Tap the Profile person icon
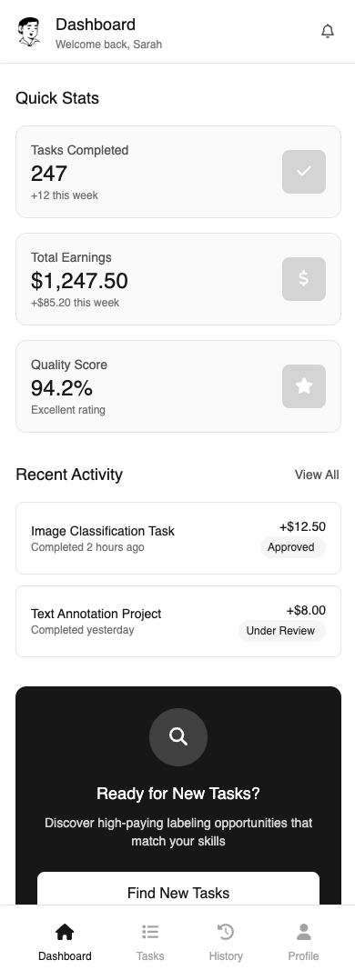This screenshot has height=980, width=355. coord(304,932)
